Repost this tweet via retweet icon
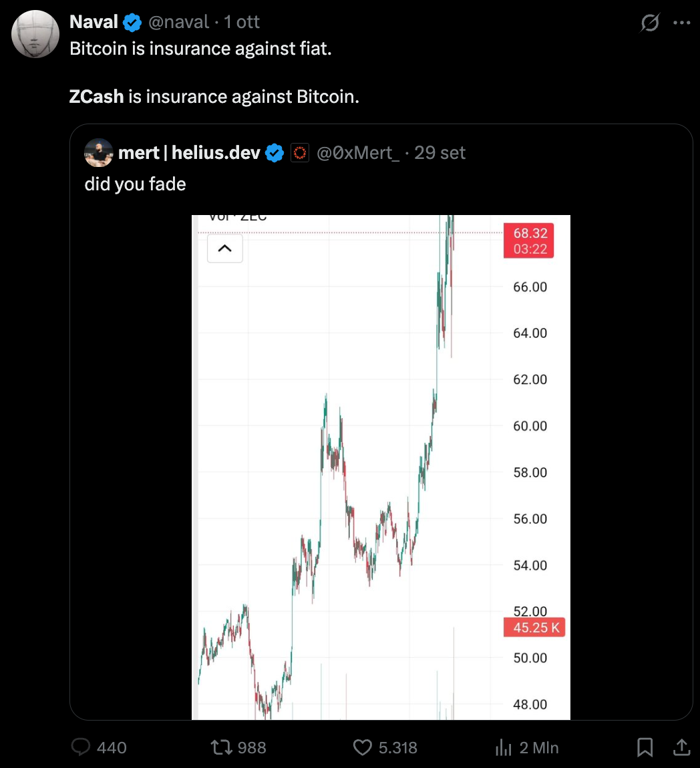Image resolution: width=700 pixels, height=768 pixels. click(x=220, y=747)
